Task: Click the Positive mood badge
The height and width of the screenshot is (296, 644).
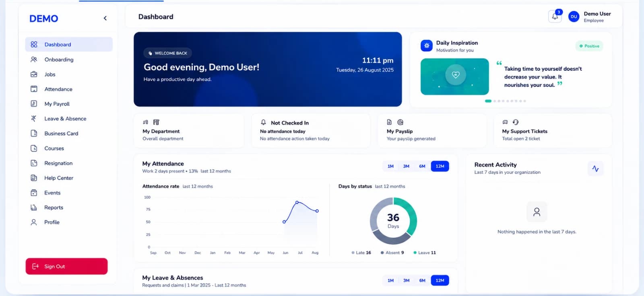Action: [x=589, y=46]
